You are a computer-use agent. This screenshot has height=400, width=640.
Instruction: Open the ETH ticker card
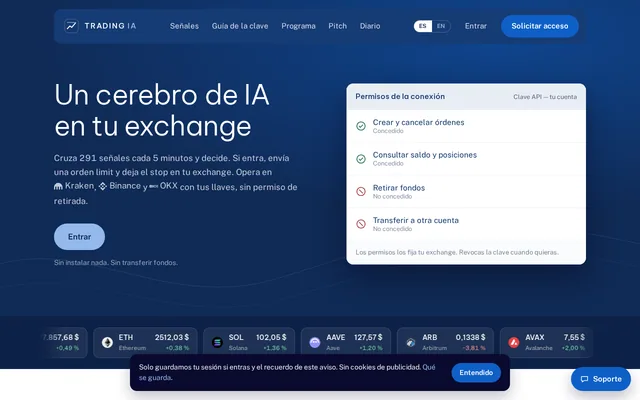tap(145, 342)
